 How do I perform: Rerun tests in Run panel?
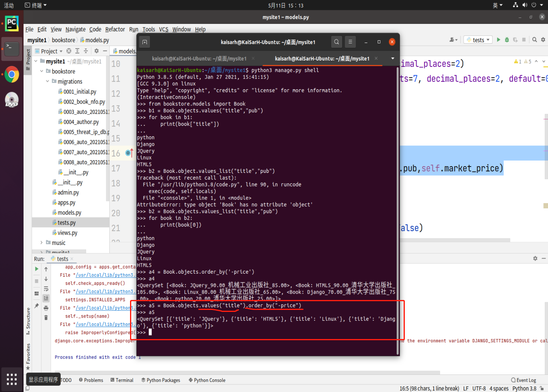tap(36, 269)
